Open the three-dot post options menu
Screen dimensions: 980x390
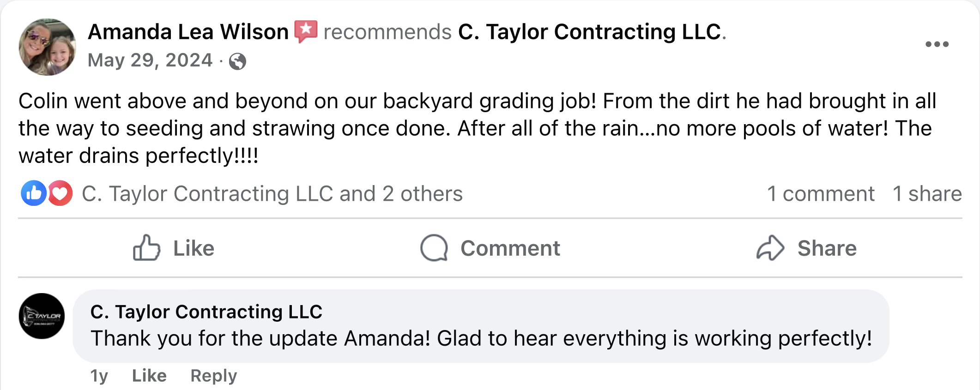(x=937, y=44)
